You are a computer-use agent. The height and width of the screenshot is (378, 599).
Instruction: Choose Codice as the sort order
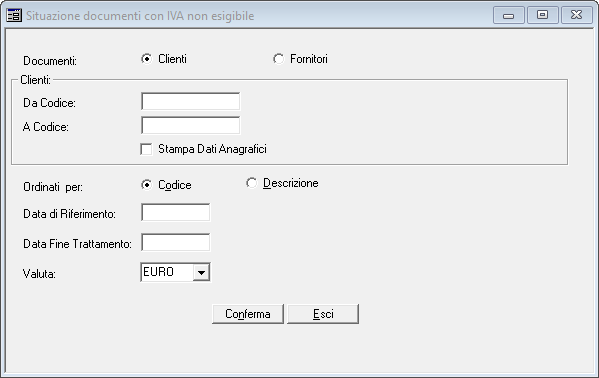(146, 185)
